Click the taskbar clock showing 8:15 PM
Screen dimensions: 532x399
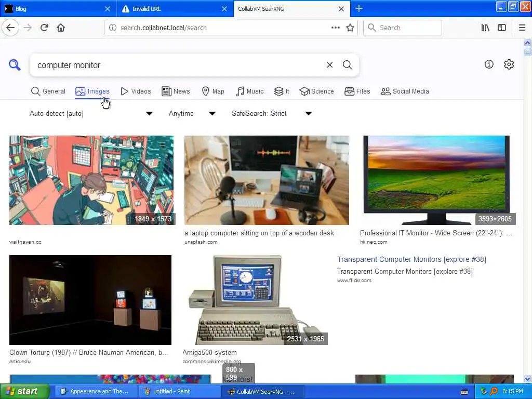(513, 391)
